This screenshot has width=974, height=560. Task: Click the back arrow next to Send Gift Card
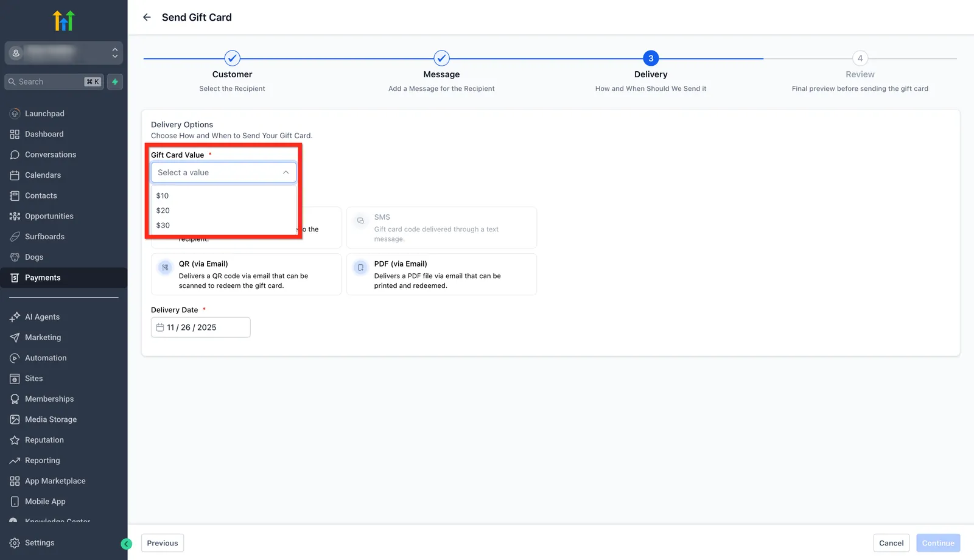pyautogui.click(x=147, y=17)
